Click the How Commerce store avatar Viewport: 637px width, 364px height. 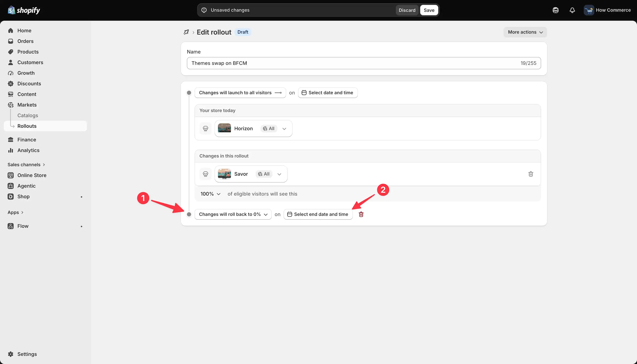(589, 10)
